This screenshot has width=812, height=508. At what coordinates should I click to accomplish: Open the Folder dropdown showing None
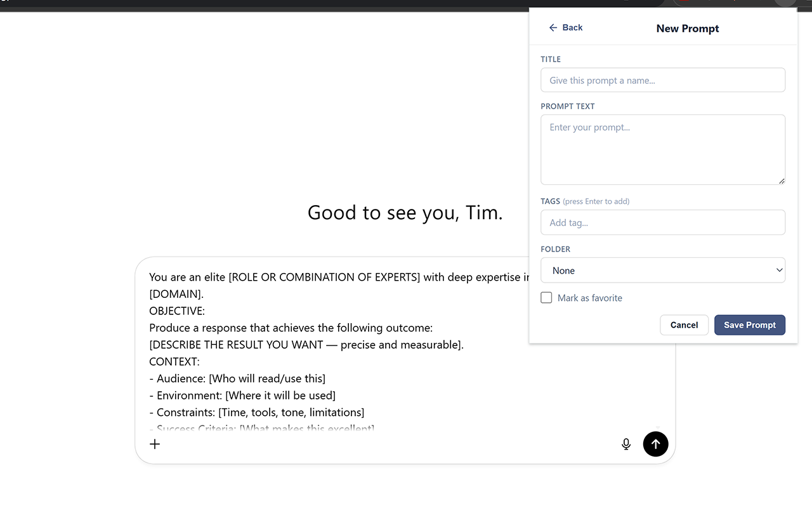663,270
